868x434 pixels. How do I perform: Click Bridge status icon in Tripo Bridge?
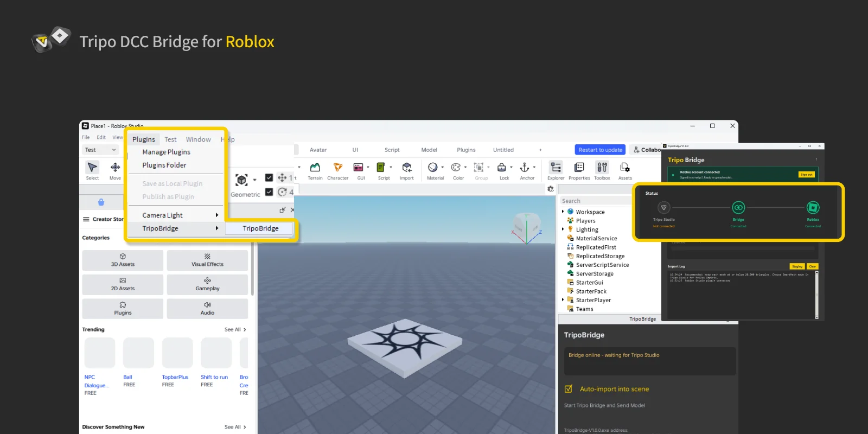(738, 208)
